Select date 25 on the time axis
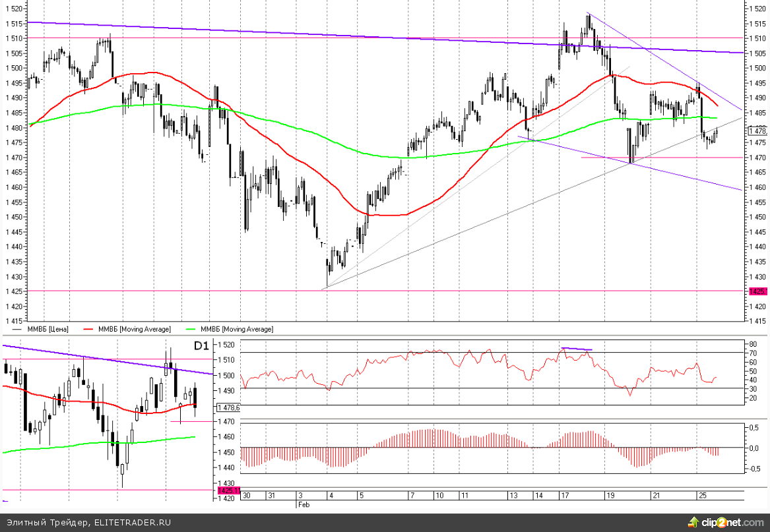Image resolution: width=770 pixels, height=532 pixels. pyautogui.click(x=702, y=495)
